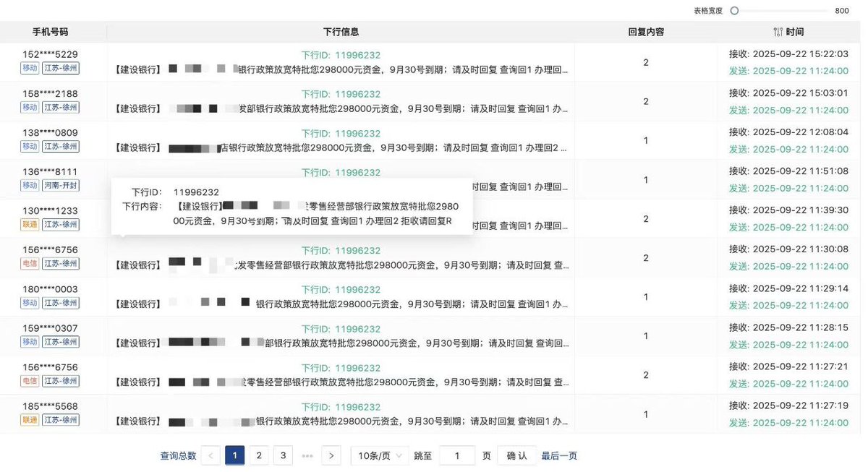Reveal hidden pages via the ellipsis pager icon
This screenshot has width=868, height=472.
point(307,455)
